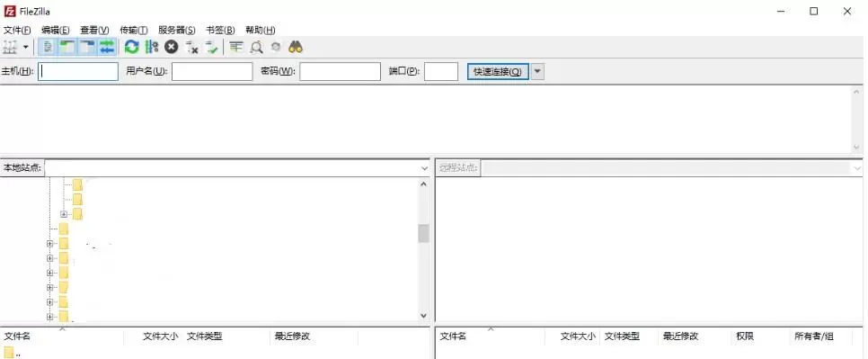
Task: Open the Site Manager dropdown arrow
Action: tap(25, 47)
